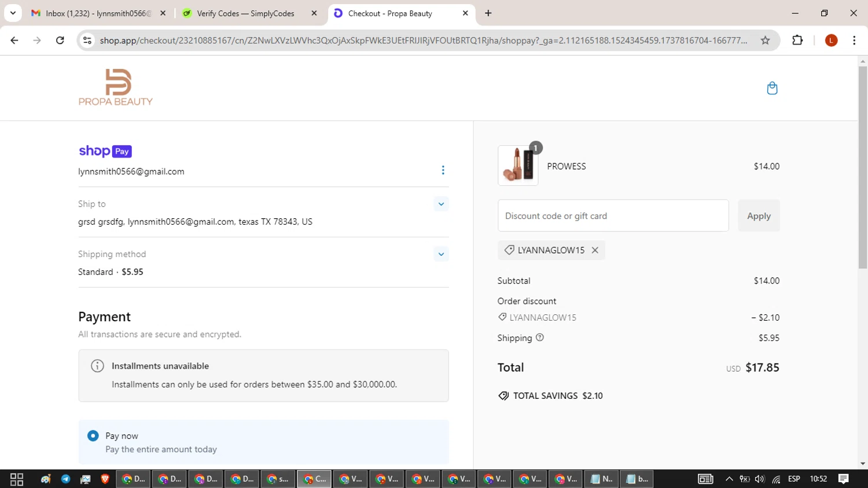Viewport: 868px width, 488px height.
Task: Click the Subtotal $14.00 value
Action: (x=767, y=281)
